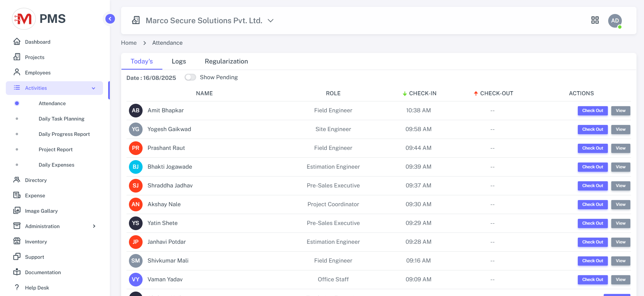Screen dimensions: 644x296
Task: Open Dashboard from the home icon
Action: click(x=17, y=42)
